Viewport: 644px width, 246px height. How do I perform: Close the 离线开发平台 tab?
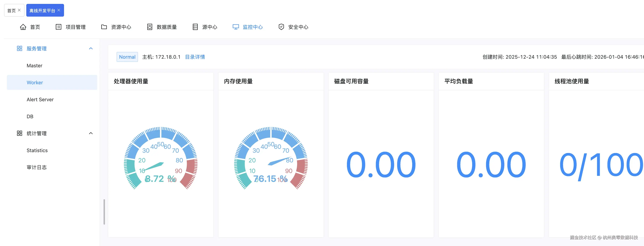[59, 10]
